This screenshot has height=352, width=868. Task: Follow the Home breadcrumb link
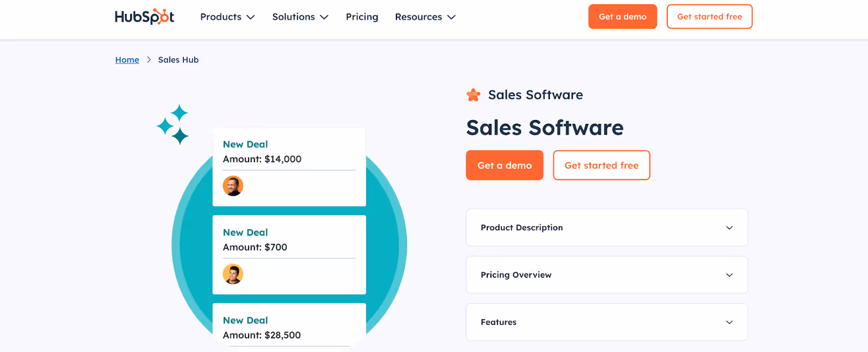coord(127,60)
